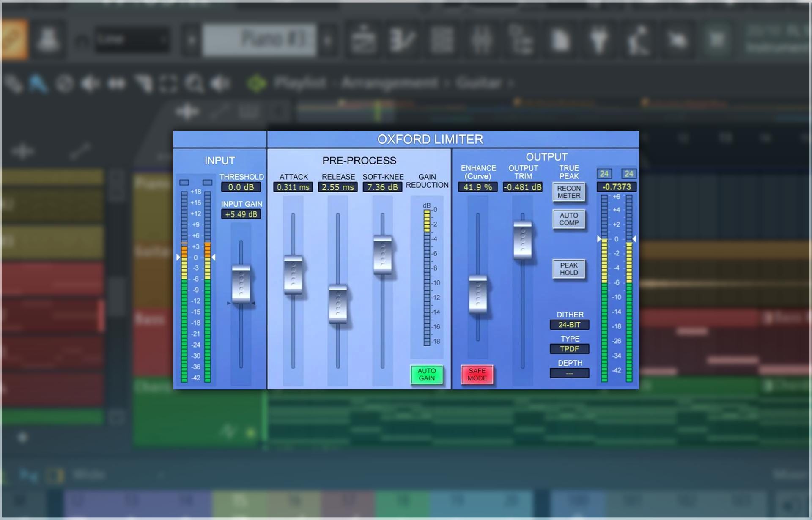Click the ENHANCE 41.9 % value field
The width and height of the screenshot is (812, 520).
[x=478, y=187]
